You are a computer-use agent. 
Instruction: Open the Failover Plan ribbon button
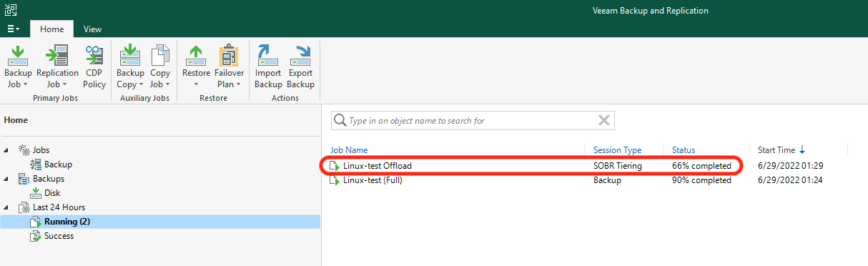click(x=230, y=66)
